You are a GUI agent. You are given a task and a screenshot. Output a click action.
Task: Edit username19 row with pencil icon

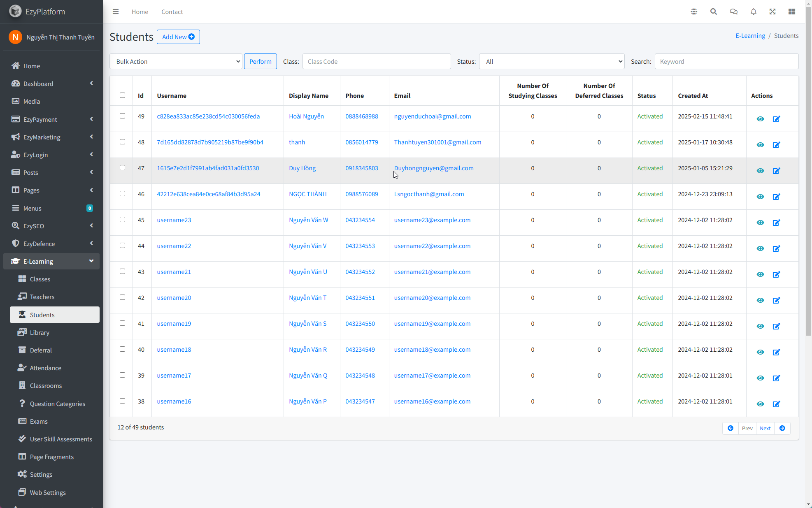point(776,326)
